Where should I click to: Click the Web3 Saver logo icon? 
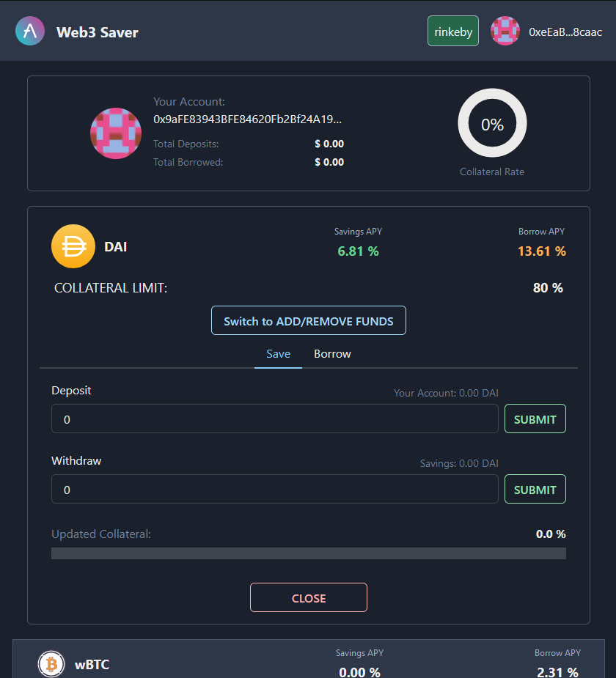[30, 32]
